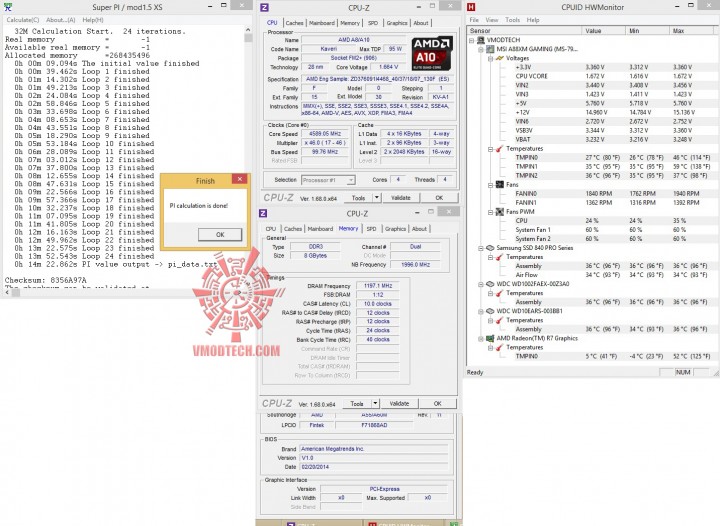Viewport: 720px width, 526px height.
Task: Click the AMD A10 processor logo
Action: (432, 52)
